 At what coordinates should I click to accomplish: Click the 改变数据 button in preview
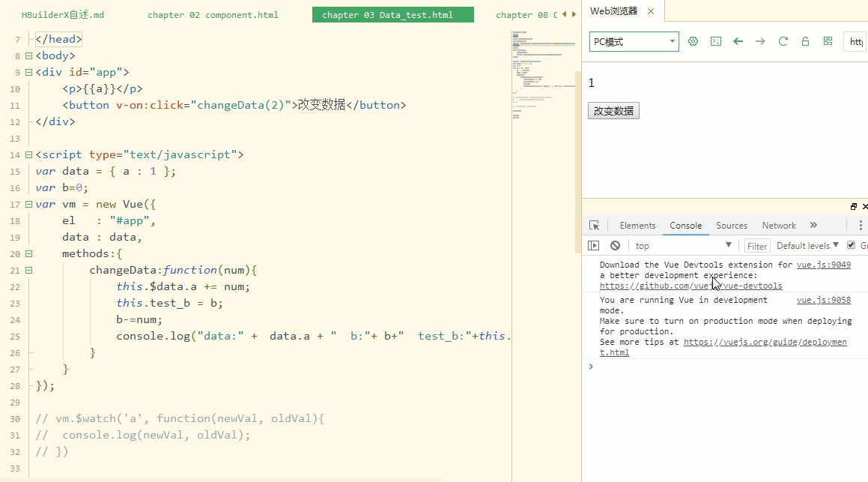[x=613, y=111]
